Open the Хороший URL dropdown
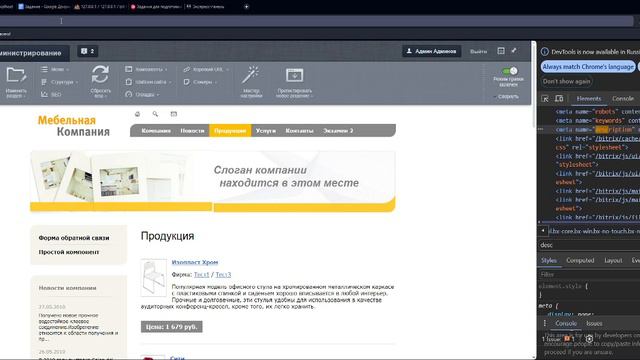Image resolution: width=640 pixels, height=360 pixels. tap(206, 69)
